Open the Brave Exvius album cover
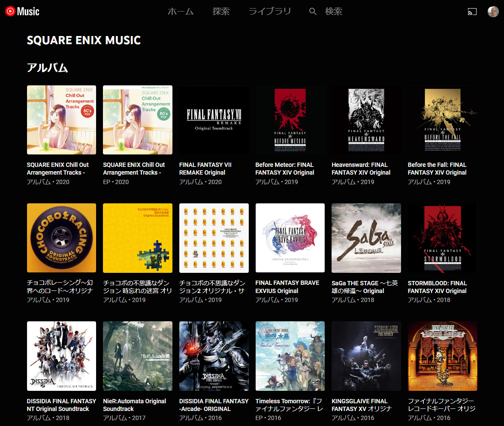Screen dimensions: 504x426 [290, 238]
